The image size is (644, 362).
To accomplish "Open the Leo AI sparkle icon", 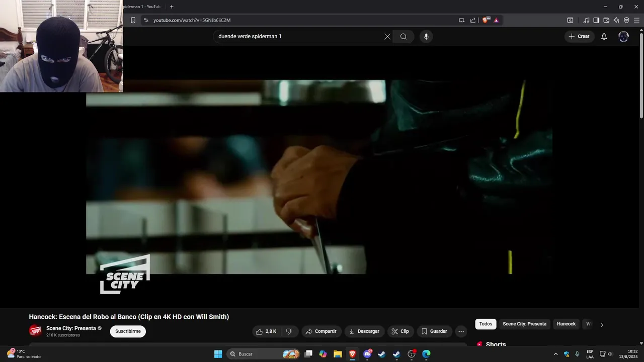I will (616, 20).
